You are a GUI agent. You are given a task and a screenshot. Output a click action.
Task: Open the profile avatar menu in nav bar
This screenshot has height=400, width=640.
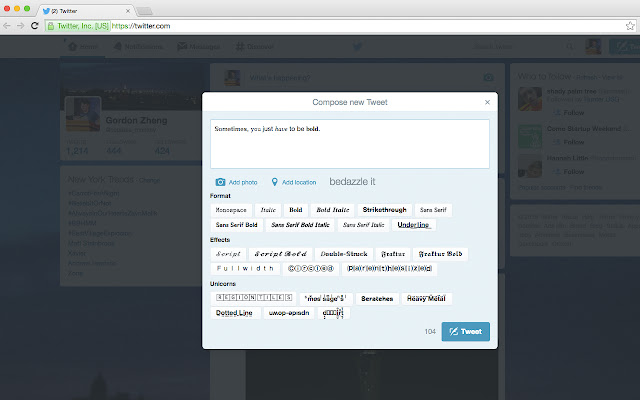pyautogui.click(x=593, y=47)
